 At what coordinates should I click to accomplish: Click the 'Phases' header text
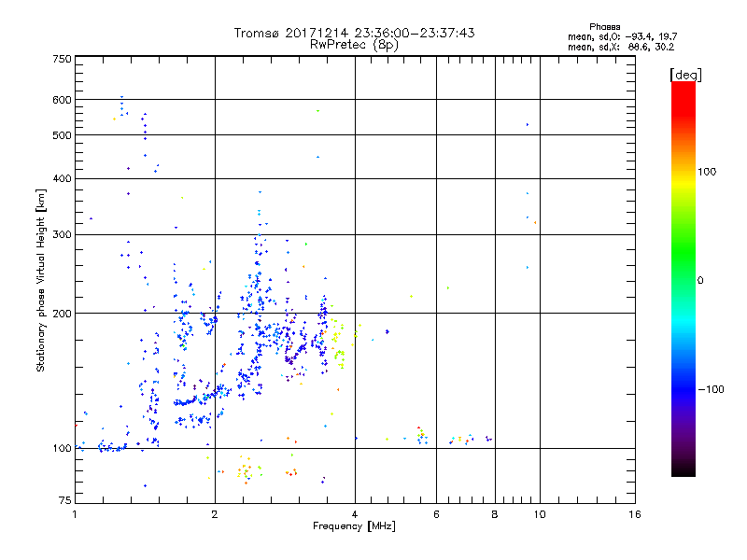(x=604, y=27)
